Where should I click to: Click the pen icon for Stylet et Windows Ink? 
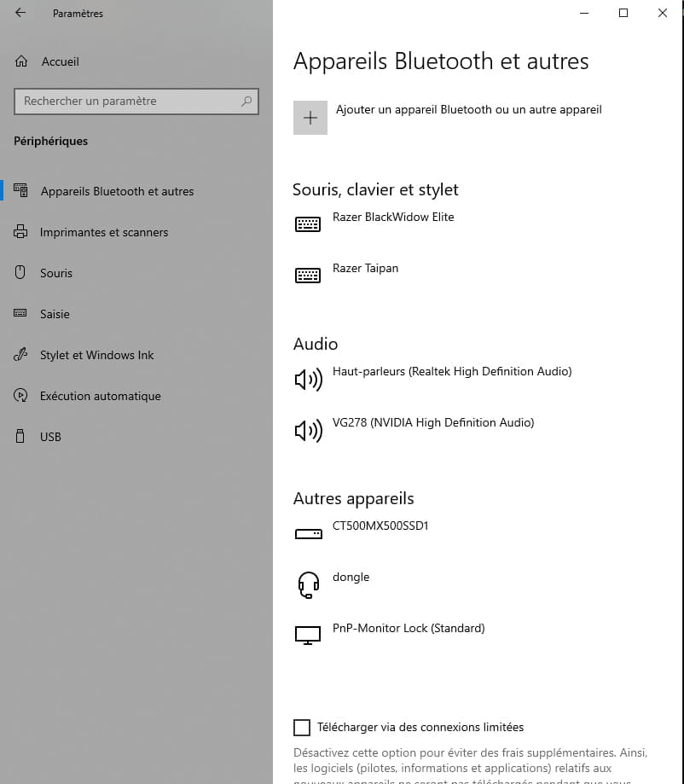[x=20, y=354]
